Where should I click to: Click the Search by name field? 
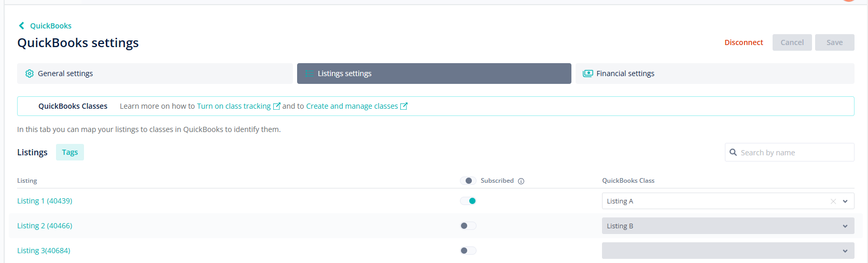click(789, 152)
